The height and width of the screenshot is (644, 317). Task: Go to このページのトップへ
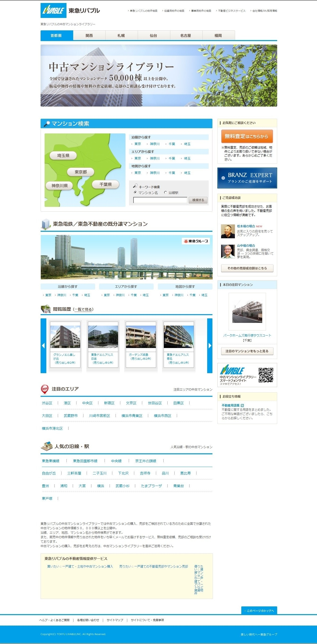[x=259, y=610]
